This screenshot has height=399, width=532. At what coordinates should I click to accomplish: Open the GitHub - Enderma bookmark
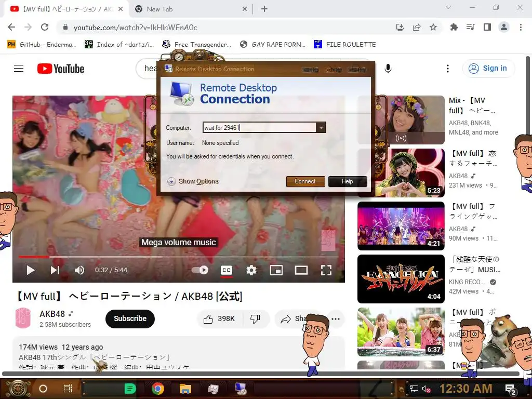click(42, 44)
